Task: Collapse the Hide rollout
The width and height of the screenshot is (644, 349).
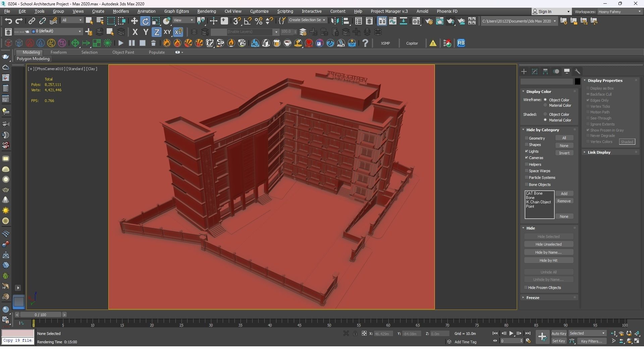Action: (x=531, y=228)
